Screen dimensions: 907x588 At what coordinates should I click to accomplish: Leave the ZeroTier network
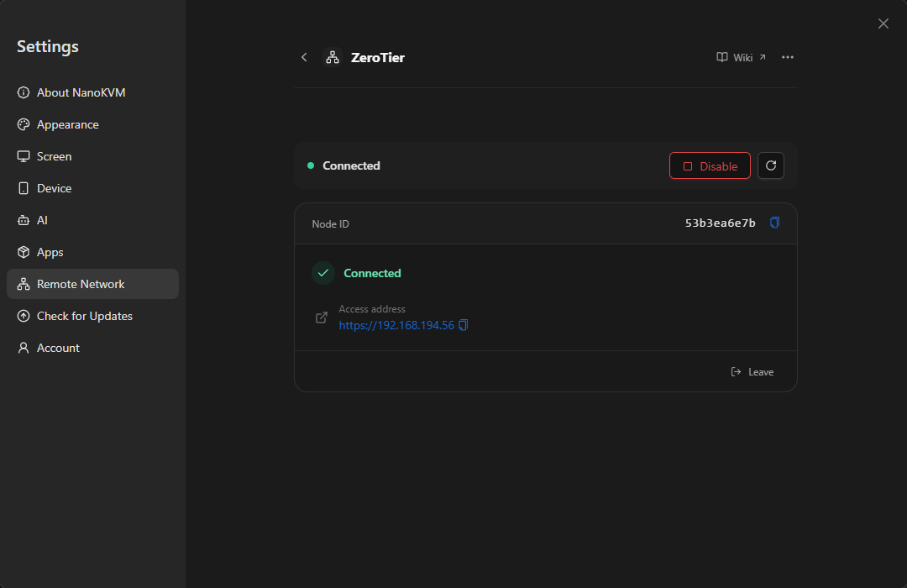point(752,372)
